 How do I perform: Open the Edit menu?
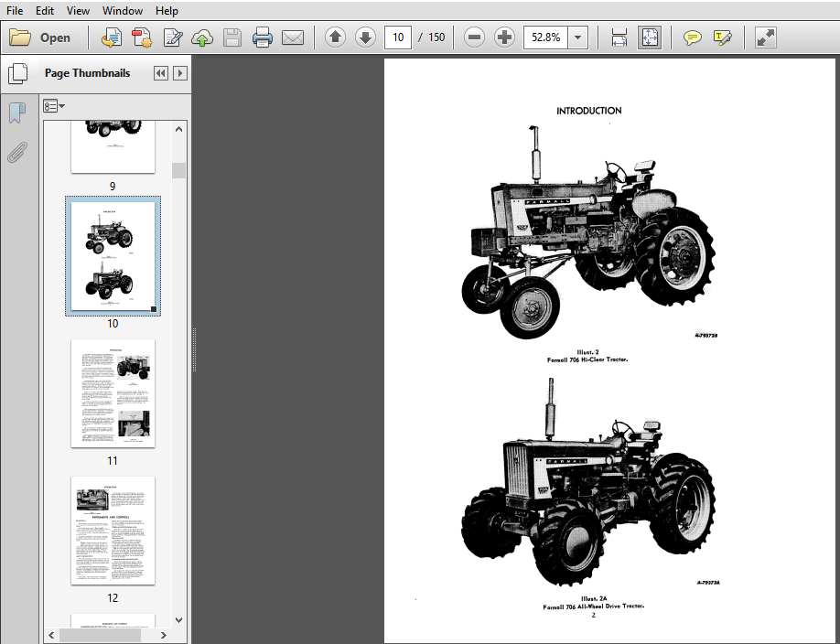(45, 11)
